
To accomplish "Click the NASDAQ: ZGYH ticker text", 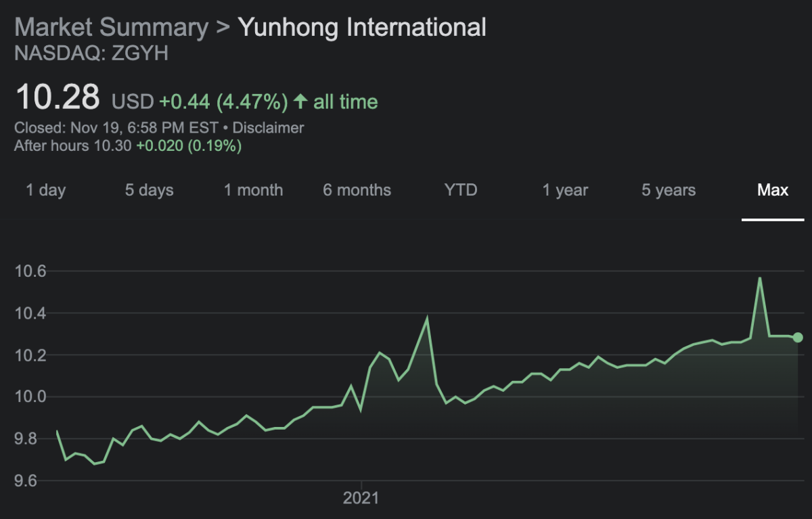I will tap(91, 53).
